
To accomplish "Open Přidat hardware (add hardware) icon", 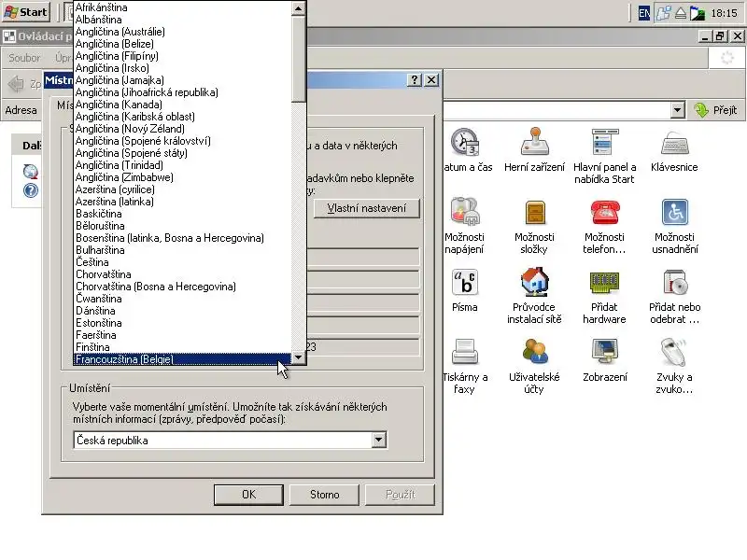I will pos(604,283).
